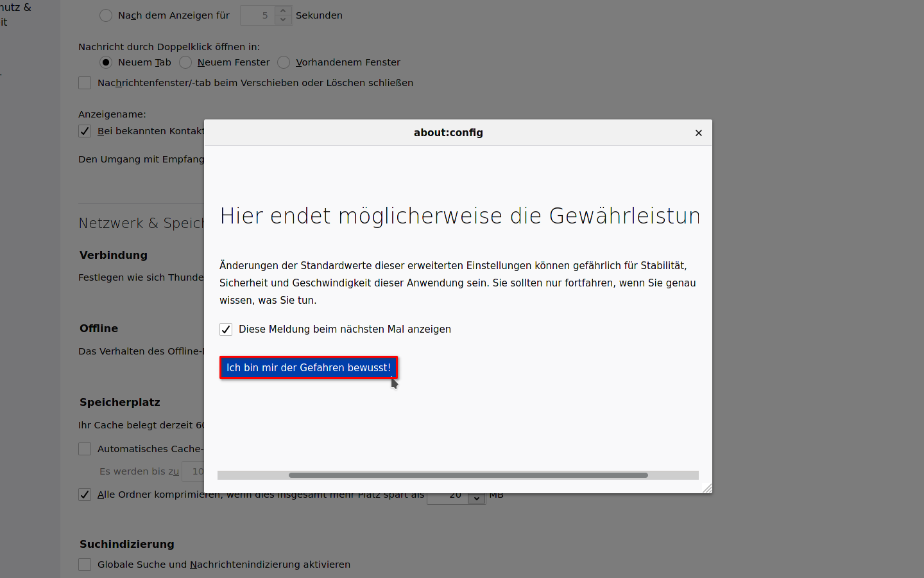Enable 'Automatisches Cache' checkbox
Image resolution: width=924 pixels, height=578 pixels.
[85, 449]
